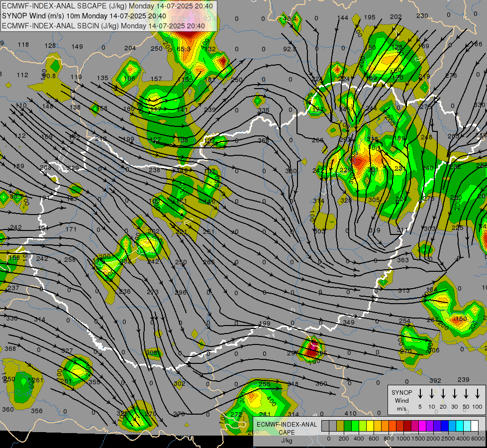
Task: Click the 'ECMWF-INDEX-ANAL CAPE' legend label
Action: [287, 428]
